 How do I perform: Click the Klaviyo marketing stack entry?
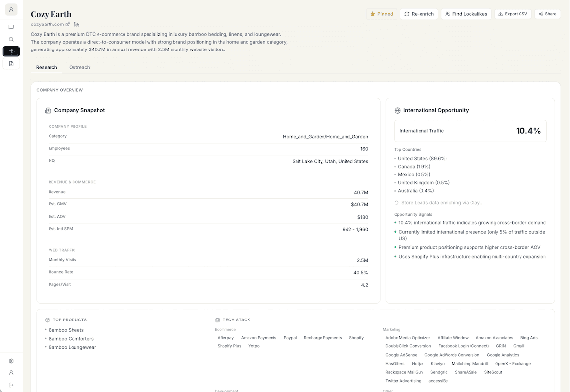coord(438,363)
